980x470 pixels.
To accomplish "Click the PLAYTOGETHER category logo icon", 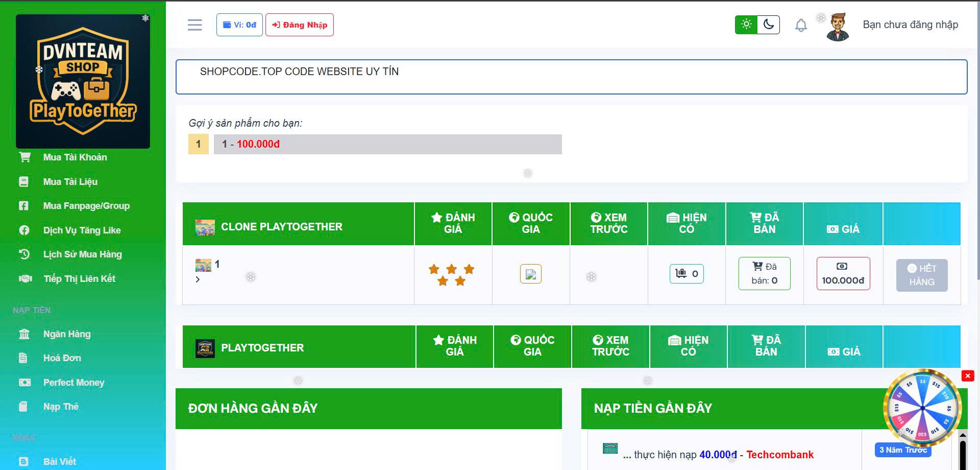I will (205, 348).
